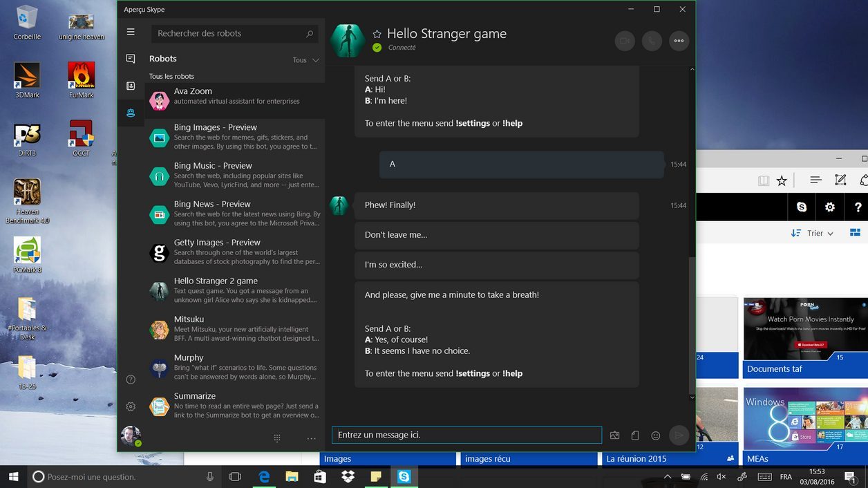Image resolution: width=868 pixels, height=488 pixels.
Task: Open the Trier sort dropdown
Action: 813,233
